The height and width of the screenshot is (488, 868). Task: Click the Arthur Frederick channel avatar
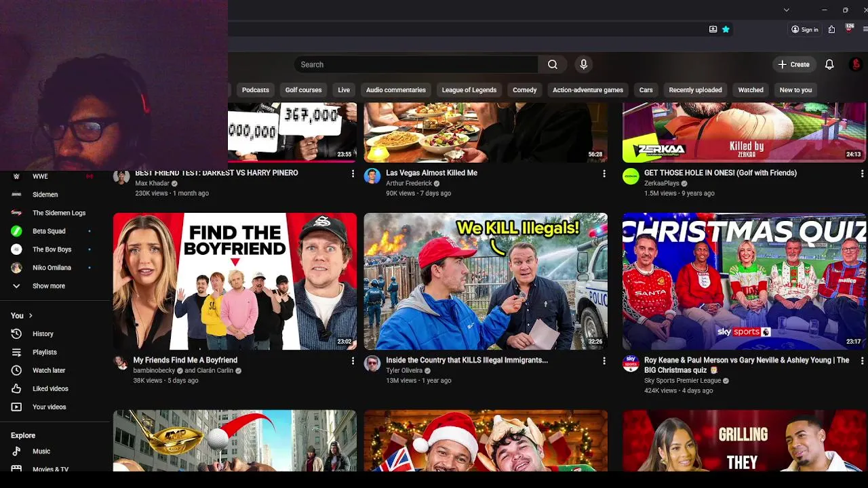(372, 176)
